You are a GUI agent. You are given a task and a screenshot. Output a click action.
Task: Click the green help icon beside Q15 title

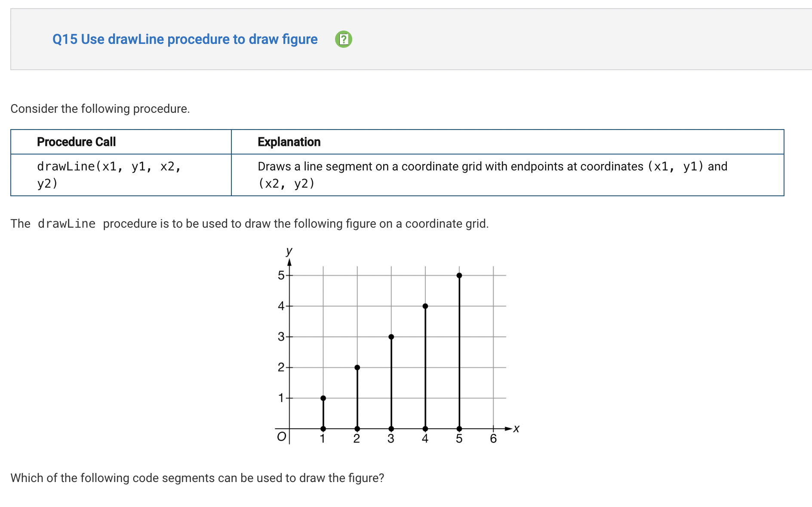coord(343,39)
